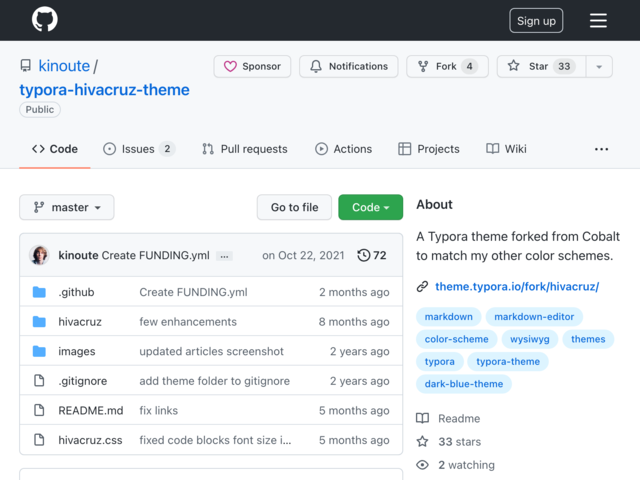The height and width of the screenshot is (480, 640).
Task: Open fixed code blocks font size commit
Action: point(216,440)
